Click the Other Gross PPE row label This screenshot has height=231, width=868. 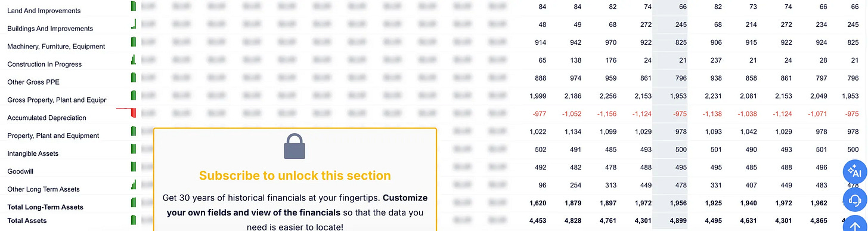point(33,82)
